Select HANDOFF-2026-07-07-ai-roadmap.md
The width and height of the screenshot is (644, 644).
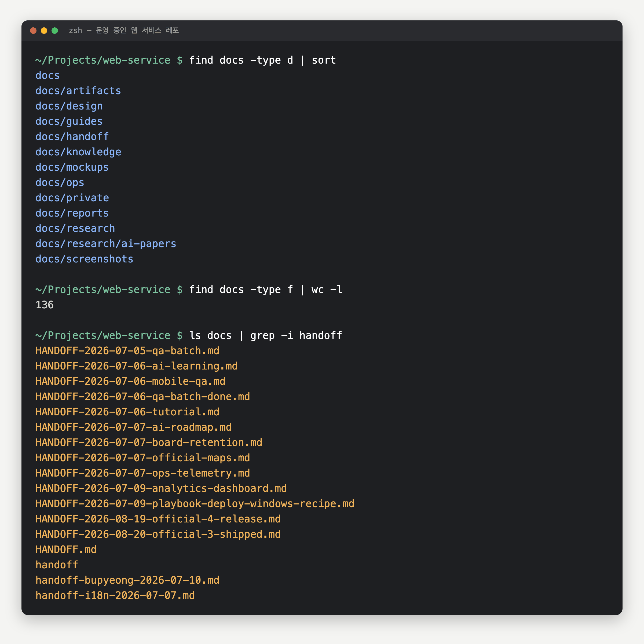click(133, 427)
